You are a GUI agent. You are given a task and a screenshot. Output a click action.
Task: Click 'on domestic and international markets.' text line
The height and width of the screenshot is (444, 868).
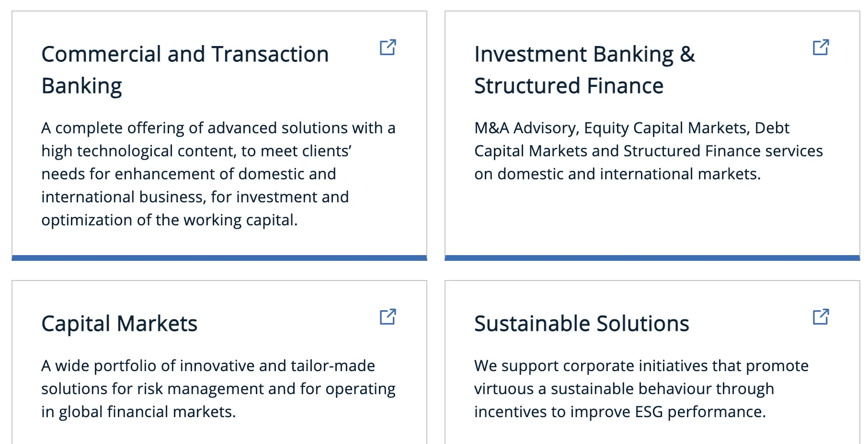coord(617,174)
